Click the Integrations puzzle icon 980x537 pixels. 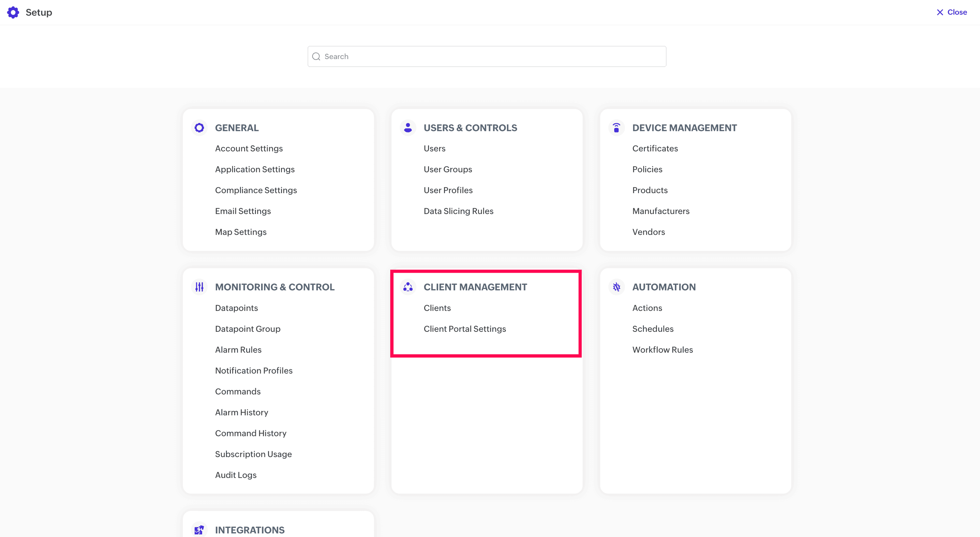pyautogui.click(x=199, y=529)
